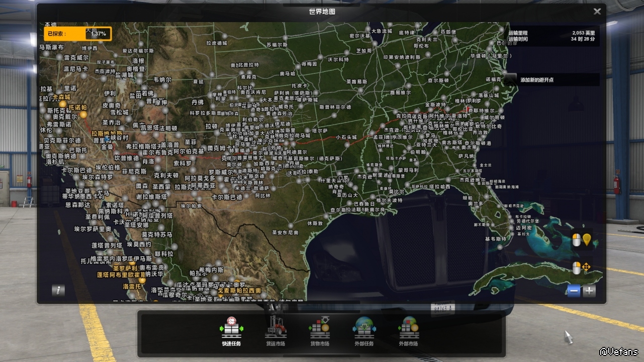
Task: Zoom out with the minus button
Action: pos(574,291)
